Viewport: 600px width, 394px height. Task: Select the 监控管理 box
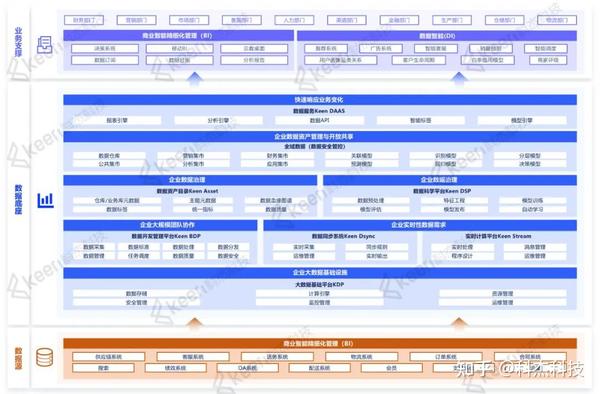pyautogui.click(x=320, y=303)
